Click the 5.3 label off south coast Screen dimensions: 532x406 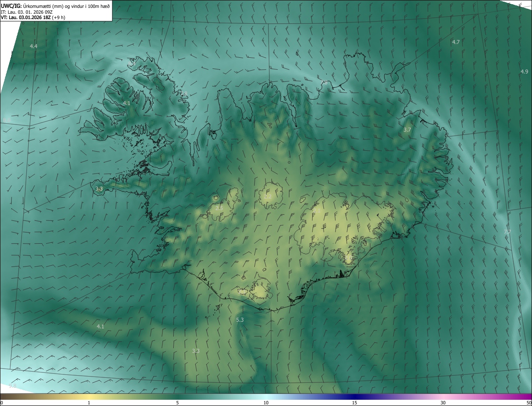[x=240, y=320]
